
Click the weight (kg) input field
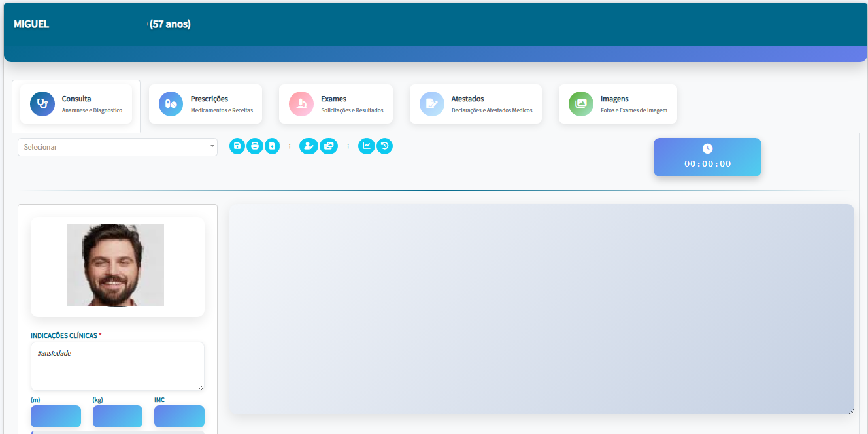[118, 416]
